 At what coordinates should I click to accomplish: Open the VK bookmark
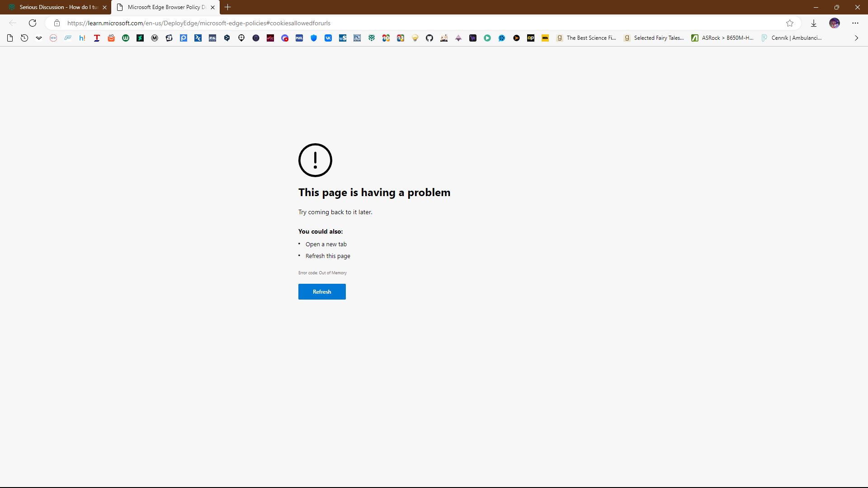click(x=328, y=38)
